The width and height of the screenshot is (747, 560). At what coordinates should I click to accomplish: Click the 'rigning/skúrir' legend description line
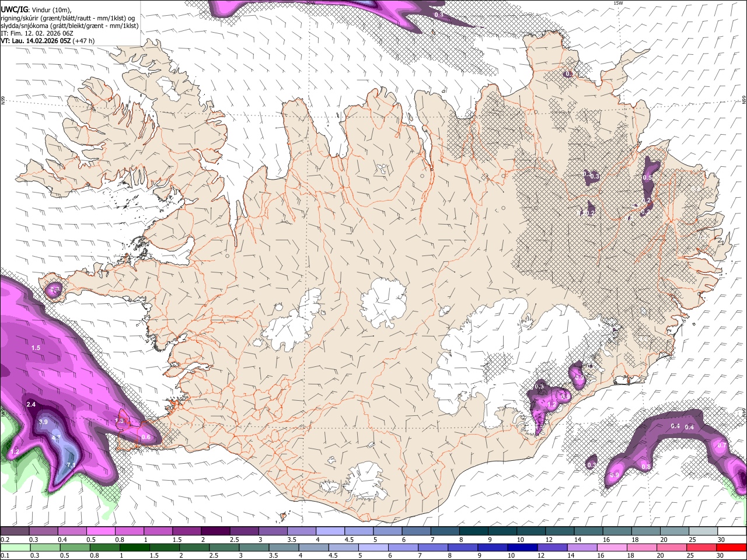(68, 18)
